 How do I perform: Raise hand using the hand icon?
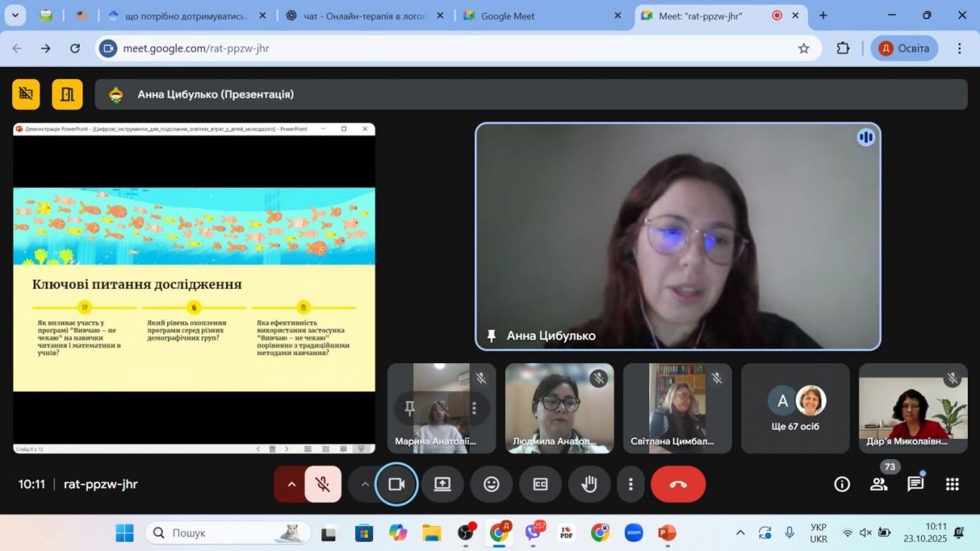coord(589,484)
